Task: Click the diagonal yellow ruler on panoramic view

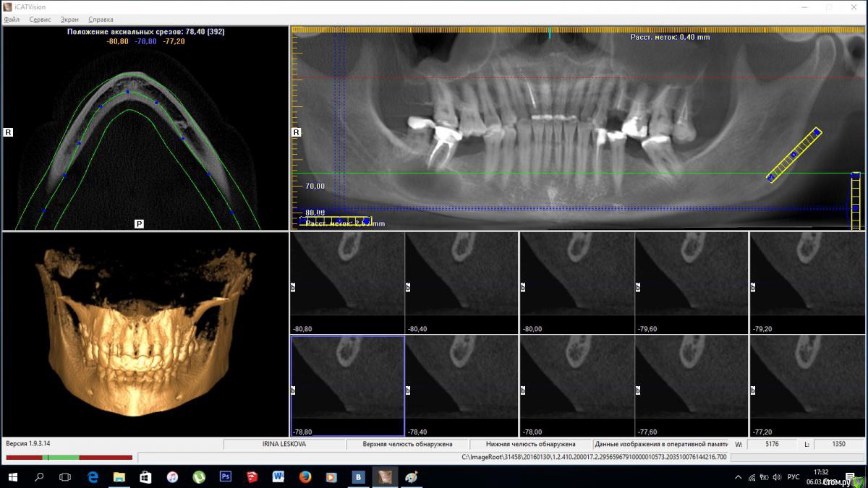Action: pos(793,155)
